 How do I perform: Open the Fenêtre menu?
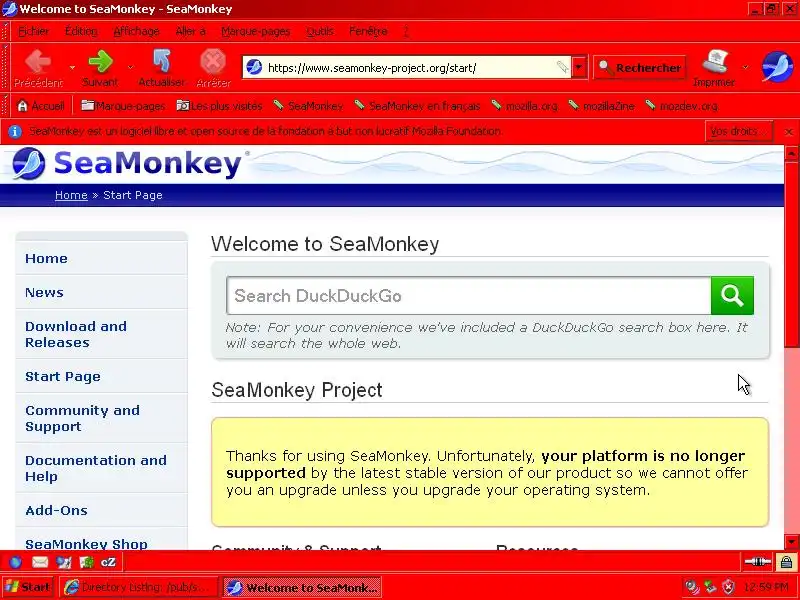tap(368, 31)
